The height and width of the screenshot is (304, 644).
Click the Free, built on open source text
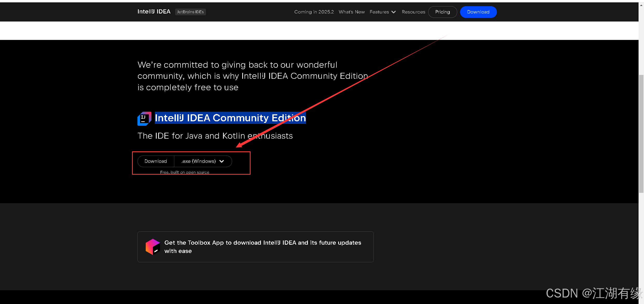click(x=185, y=172)
